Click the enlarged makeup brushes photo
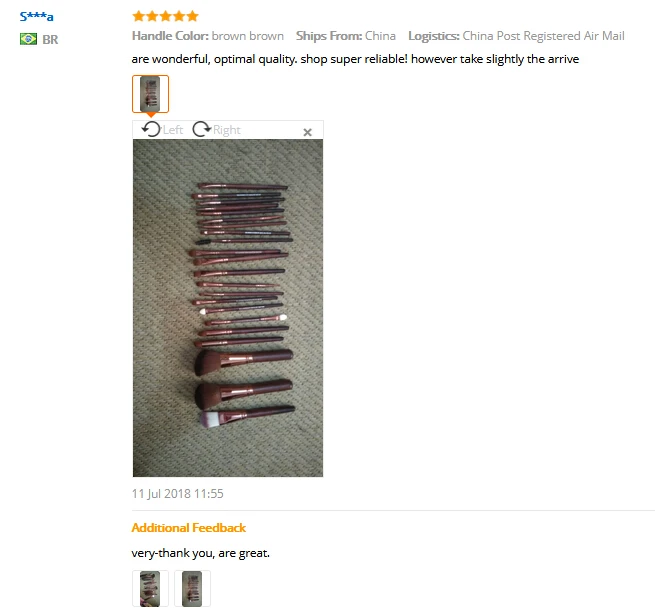This screenshot has width=655, height=609. [x=228, y=308]
